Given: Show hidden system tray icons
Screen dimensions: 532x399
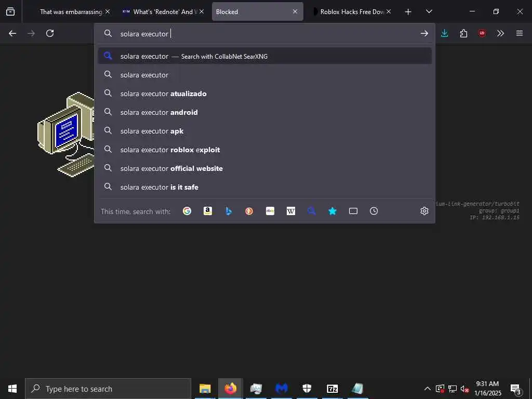Looking at the screenshot, I should (x=428, y=389).
